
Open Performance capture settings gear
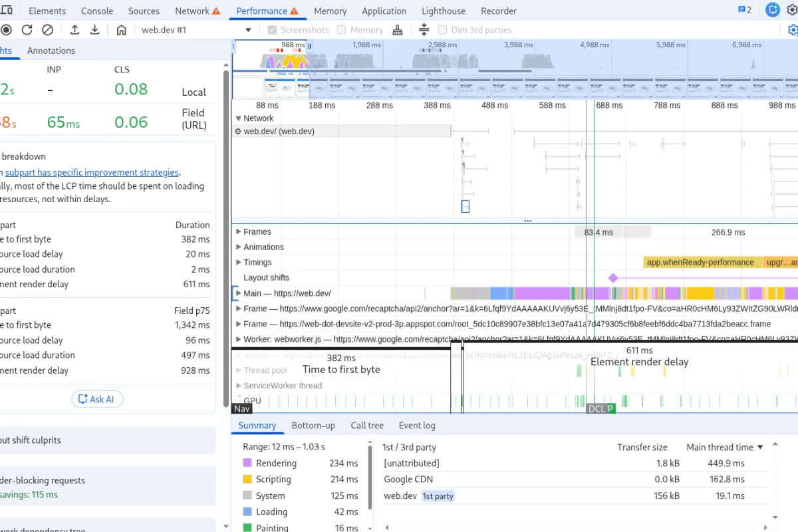(x=793, y=30)
